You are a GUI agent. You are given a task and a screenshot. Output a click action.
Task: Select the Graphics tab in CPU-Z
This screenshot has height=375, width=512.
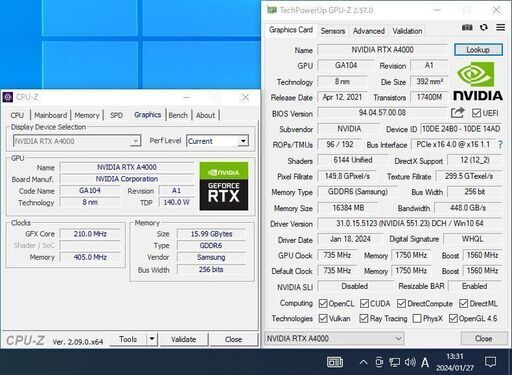(x=148, y=115)
